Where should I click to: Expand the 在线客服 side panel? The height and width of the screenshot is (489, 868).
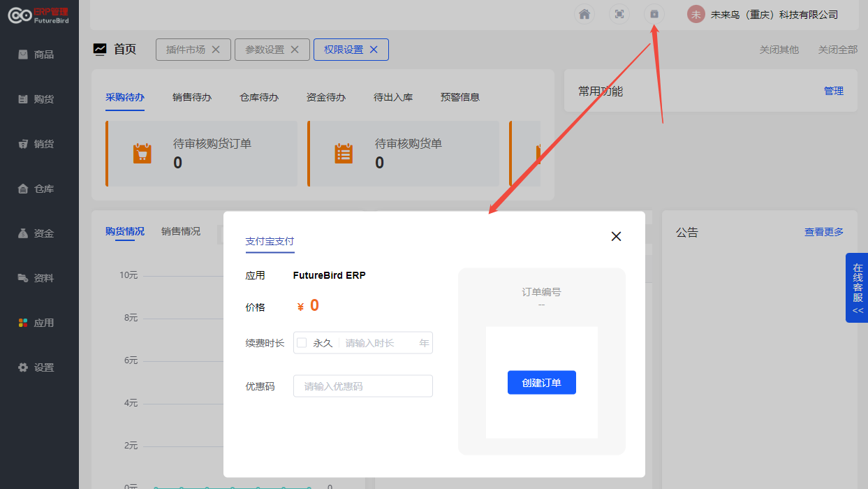tap(857, 288)
